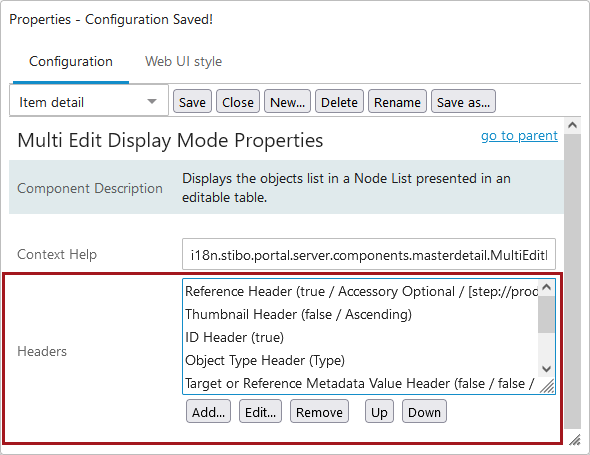Click the Headers list scroll-down arrow
The image size is (590, 455).
[546, 368]
